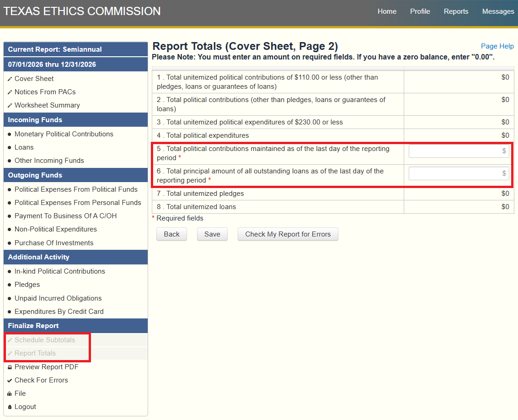The width and height of the screenshot is (518, 420).
Task: Click pencil icon beside Schedule Subtotals
Action: tap(10, 340)
